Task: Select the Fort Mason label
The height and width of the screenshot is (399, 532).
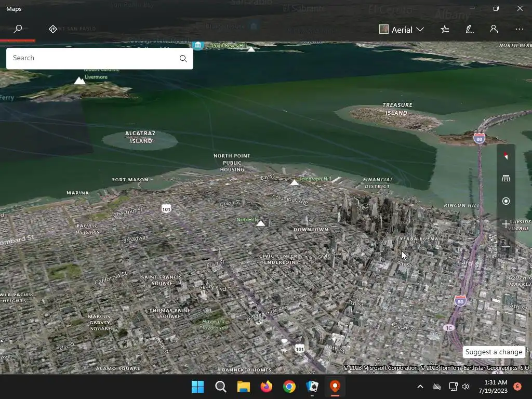Action: point(130,180)
